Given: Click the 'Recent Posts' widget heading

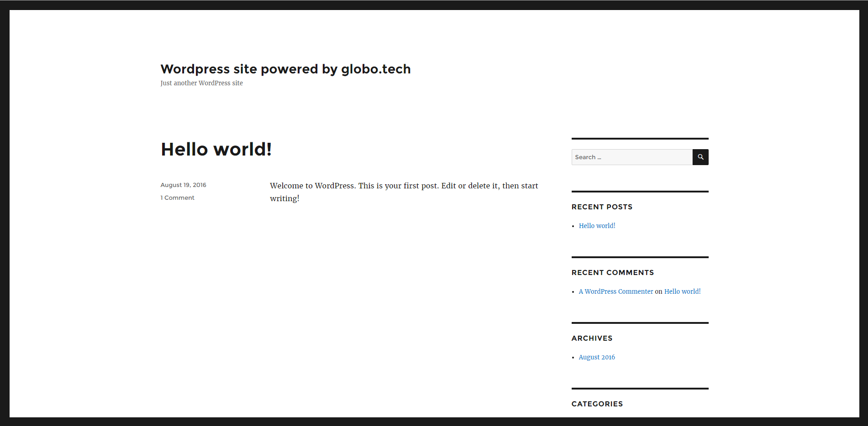Looking at the screenshot, I should coord(602,207).
